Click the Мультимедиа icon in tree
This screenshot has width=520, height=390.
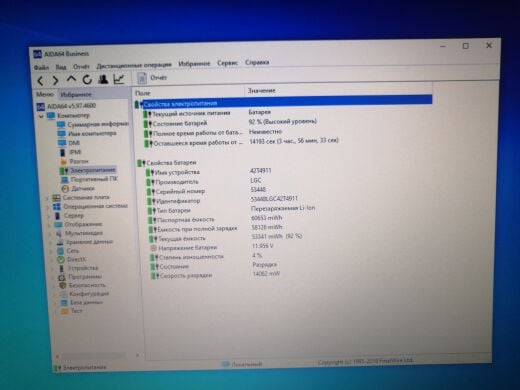pos(60,233)
